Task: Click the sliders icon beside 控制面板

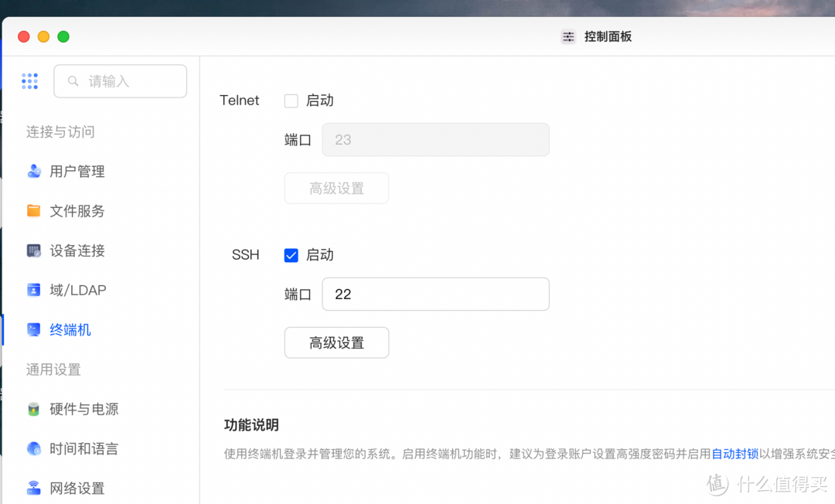Action: click(568, 36)
